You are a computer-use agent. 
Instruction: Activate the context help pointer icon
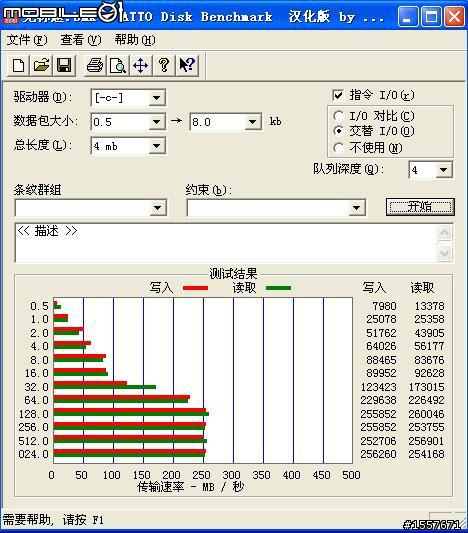coord(187,65)
